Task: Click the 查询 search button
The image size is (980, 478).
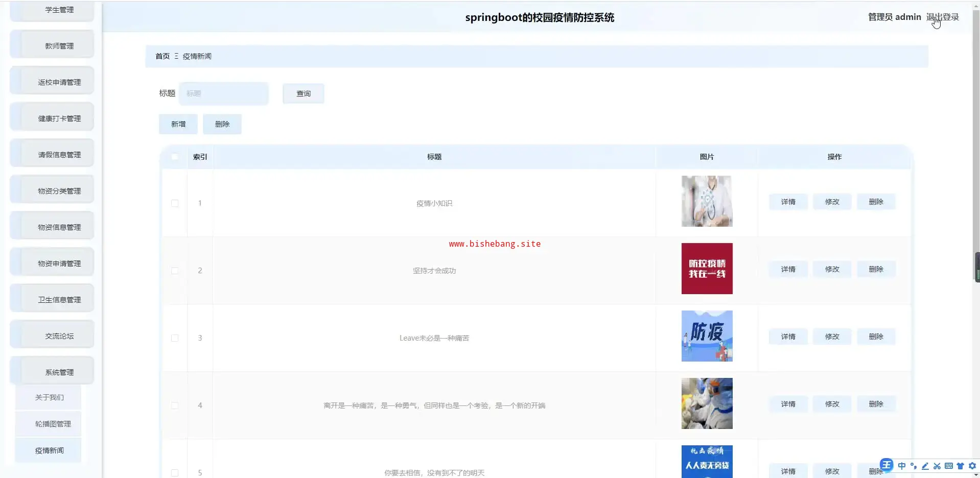Action: (304, 93)
